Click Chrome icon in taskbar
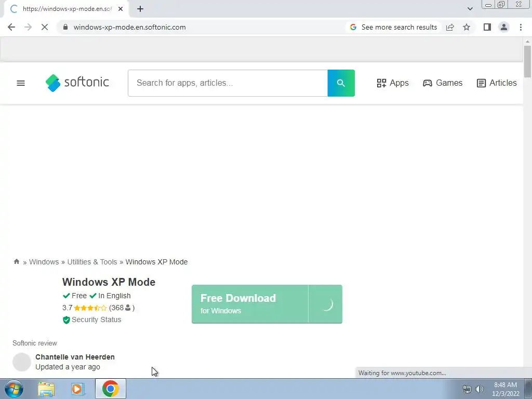532x399 pixels. [111, 389]
